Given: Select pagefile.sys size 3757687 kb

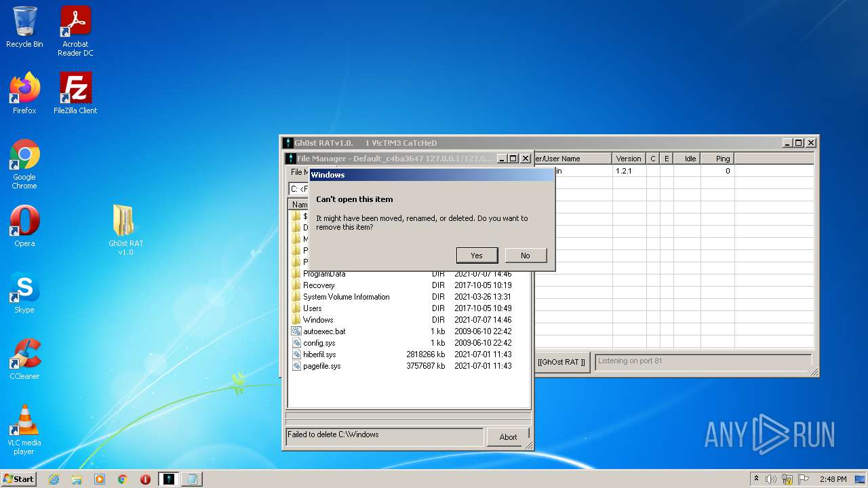Looking at the screenshot, I should (x=425, y=366).
